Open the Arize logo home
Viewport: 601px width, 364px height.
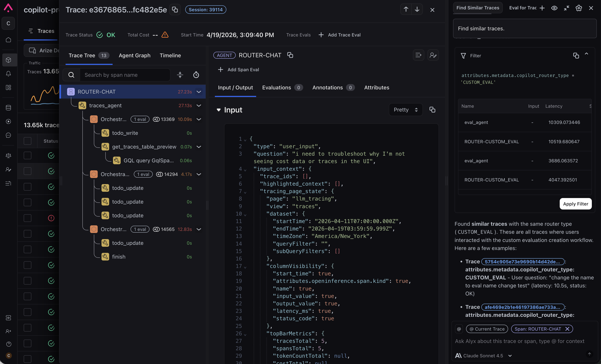click(x=8, y=8)
